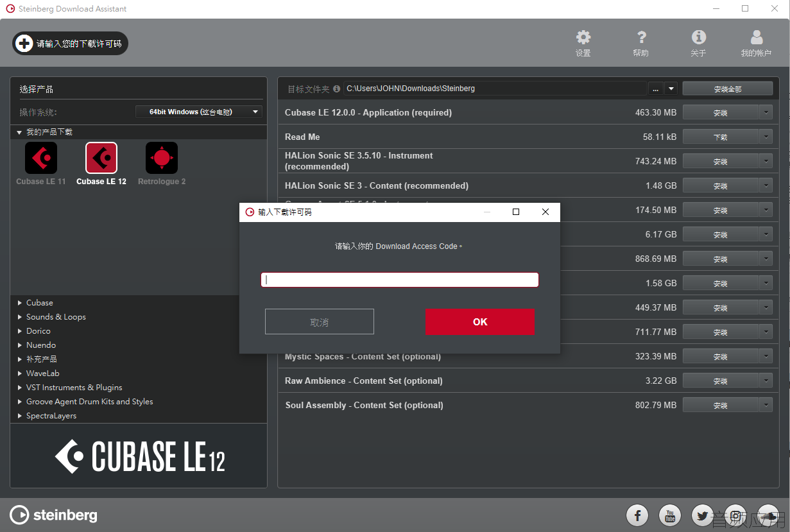
Task: Click the Steinberg logo in footer
Action: [x=54, y=515]
